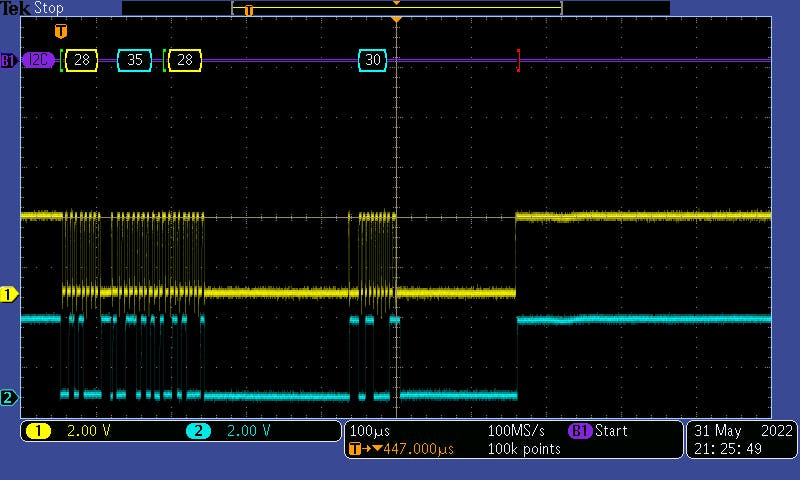Select the red I2C stop bracket
This screenshot has height=480, width=800.
click(x=518, y=60)
